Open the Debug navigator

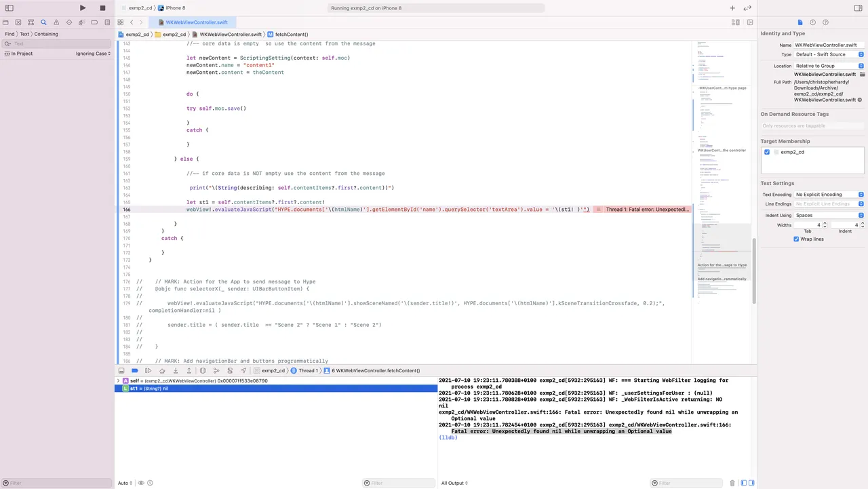pos(82,22)
